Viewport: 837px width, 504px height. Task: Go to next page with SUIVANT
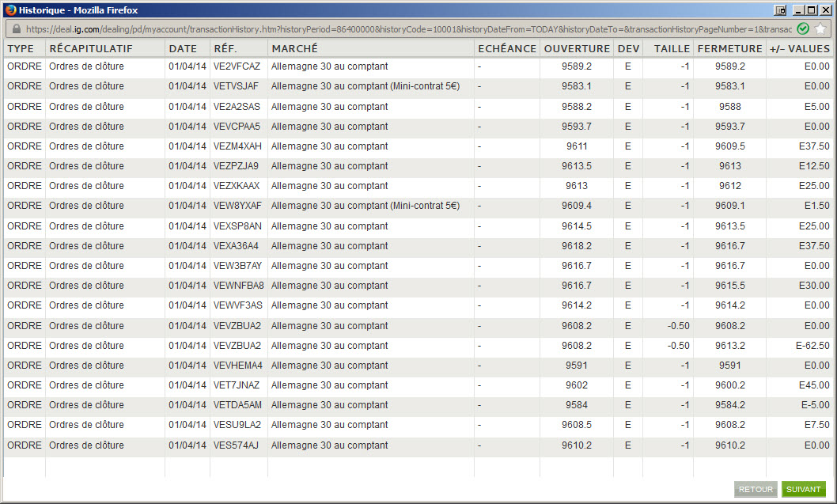tap(803, 489)
